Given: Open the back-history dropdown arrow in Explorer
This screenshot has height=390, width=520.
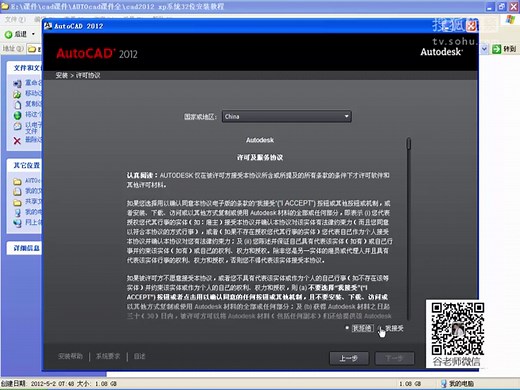Looking at the screenshot, I should [x=33, y=34].
